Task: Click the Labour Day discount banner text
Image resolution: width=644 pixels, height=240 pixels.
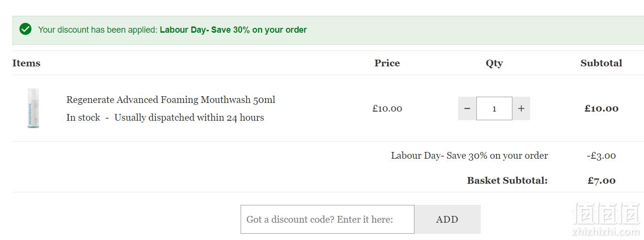Action: coord(233,30)
